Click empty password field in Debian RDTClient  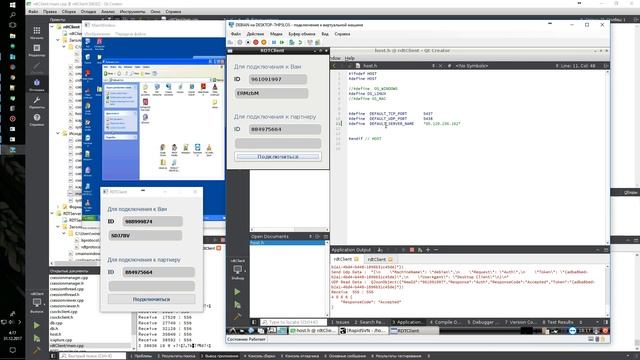pos(278,143)
